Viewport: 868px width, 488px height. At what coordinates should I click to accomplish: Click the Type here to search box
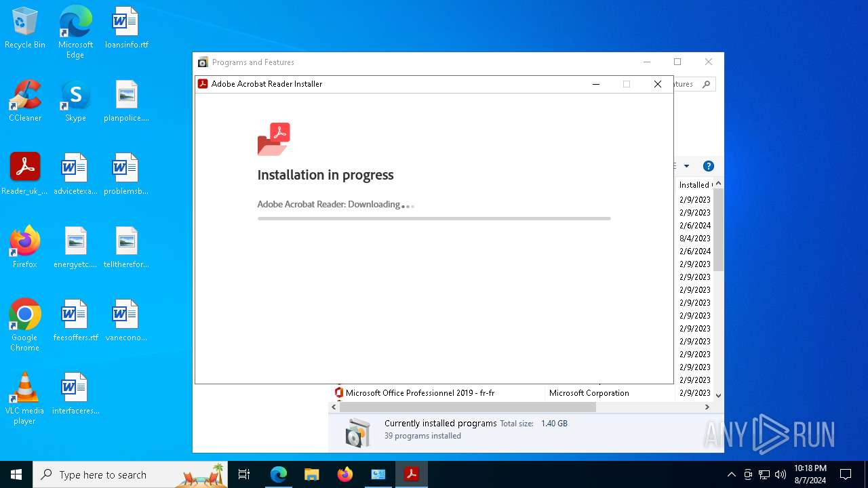(x=130, y=474)
